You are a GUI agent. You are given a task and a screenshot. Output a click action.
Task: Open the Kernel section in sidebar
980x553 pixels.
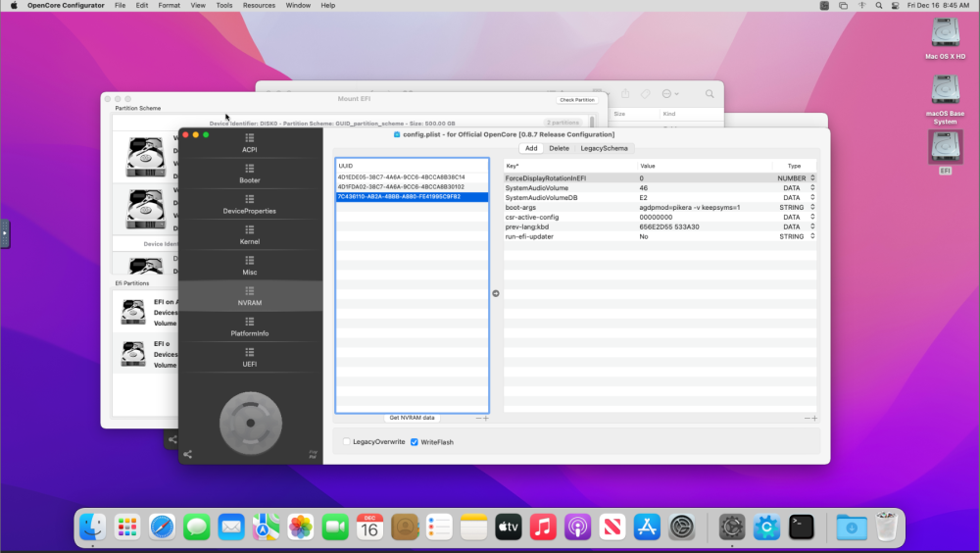(249, 235)
